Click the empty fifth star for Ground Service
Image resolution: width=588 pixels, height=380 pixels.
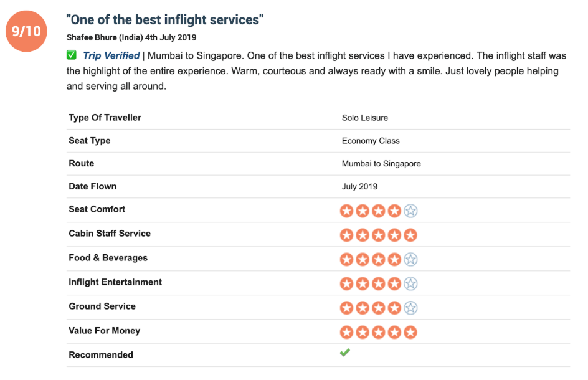(x=410, y=308)
